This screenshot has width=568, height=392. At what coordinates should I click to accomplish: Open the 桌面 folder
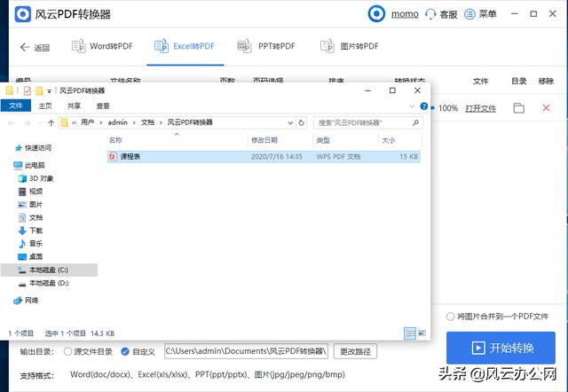30,256
